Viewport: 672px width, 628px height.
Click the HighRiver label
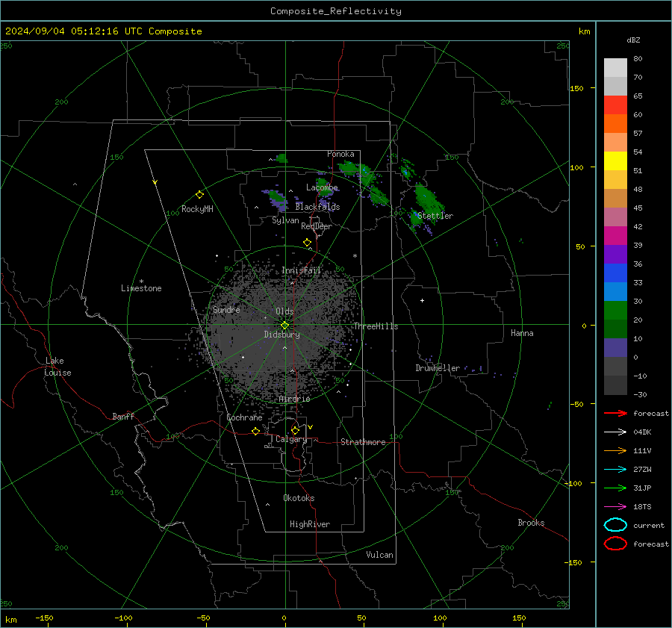tap(309, 524)
